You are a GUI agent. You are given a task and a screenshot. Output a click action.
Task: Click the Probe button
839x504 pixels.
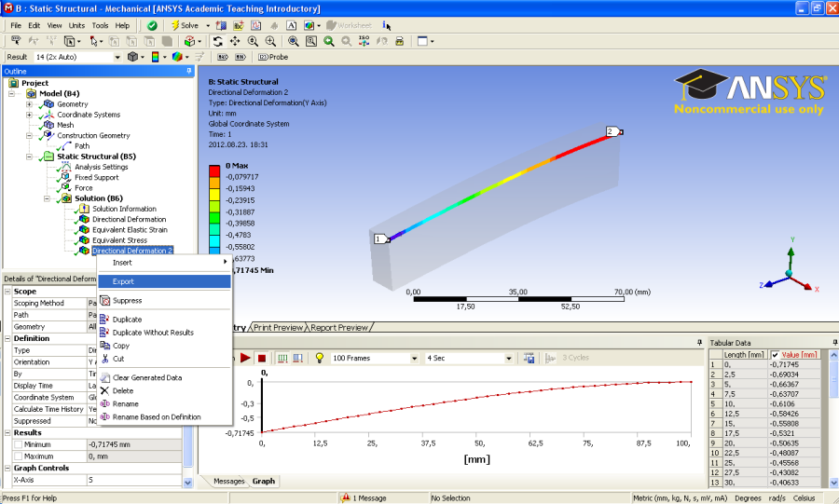[x=273, y=57]
